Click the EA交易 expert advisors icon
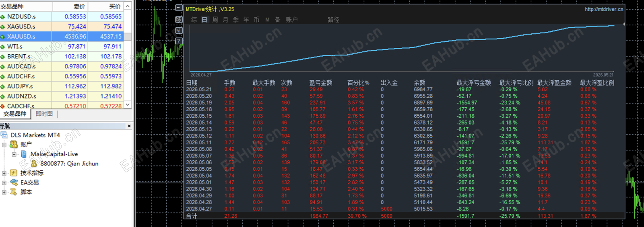This screenshot has width=644, height=227. [14, 182]
